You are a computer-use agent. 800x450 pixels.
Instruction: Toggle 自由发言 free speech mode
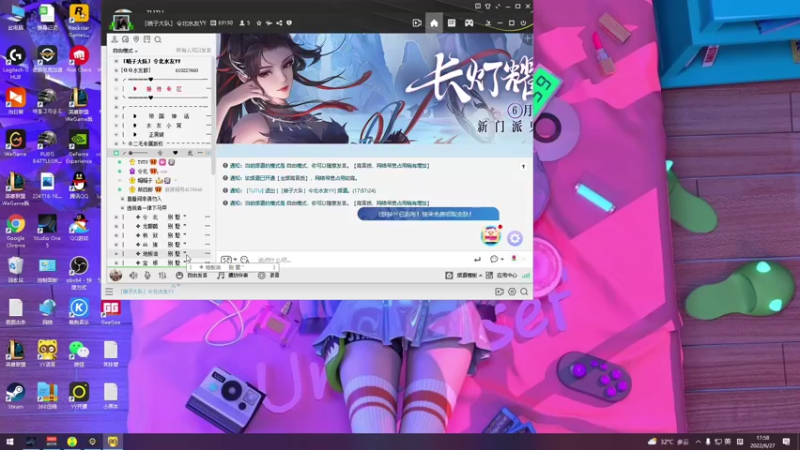tap(192, 276)
